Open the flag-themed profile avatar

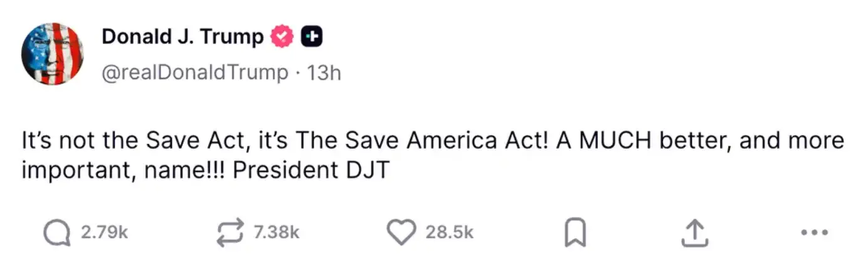(53, 54)
